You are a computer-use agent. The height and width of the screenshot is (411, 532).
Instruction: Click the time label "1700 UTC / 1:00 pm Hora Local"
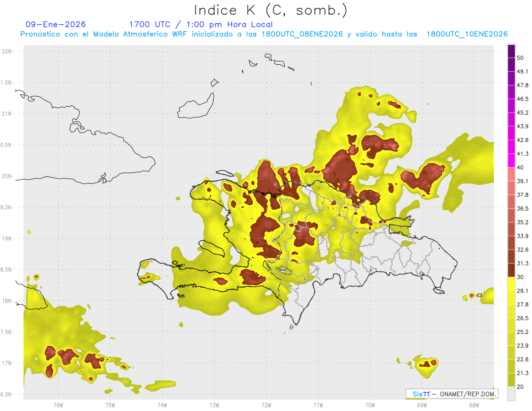click(x=201, y=24)
